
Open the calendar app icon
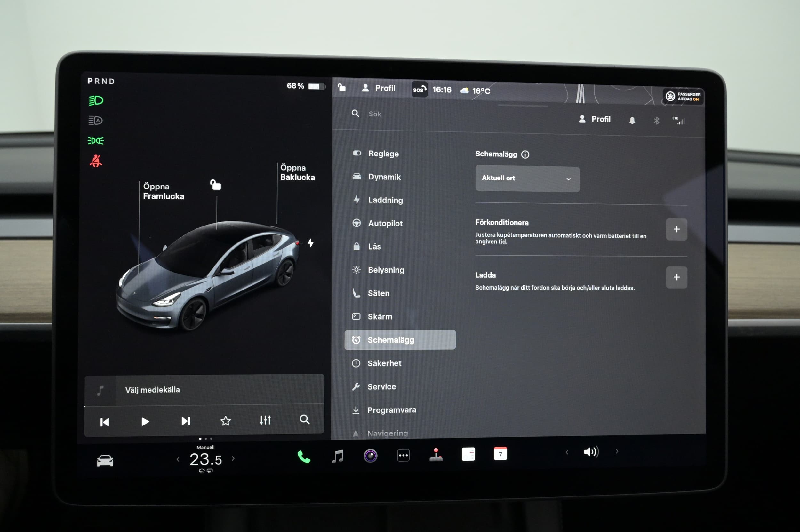tap(500, 454)
